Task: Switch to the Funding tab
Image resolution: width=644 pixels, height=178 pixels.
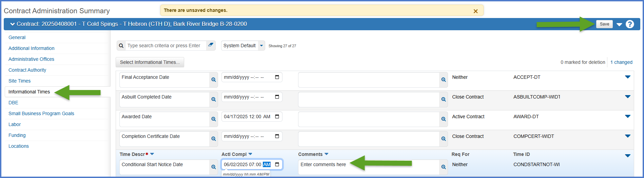Action: 17,135
